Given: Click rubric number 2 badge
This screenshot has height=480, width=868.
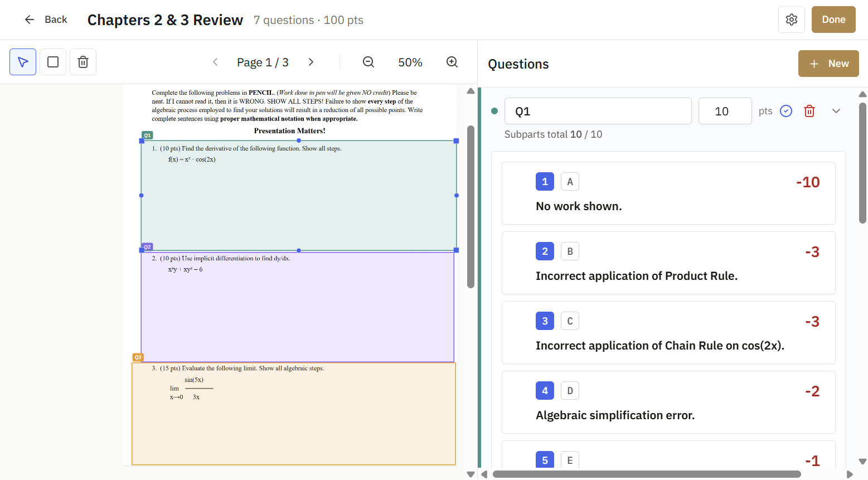Looking at the screenshot, I should click(545, 251).
